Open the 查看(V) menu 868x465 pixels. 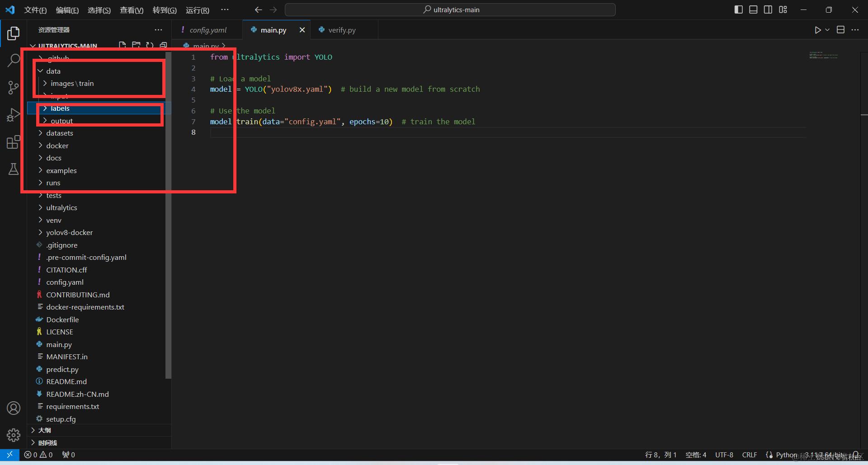[132, 10]
